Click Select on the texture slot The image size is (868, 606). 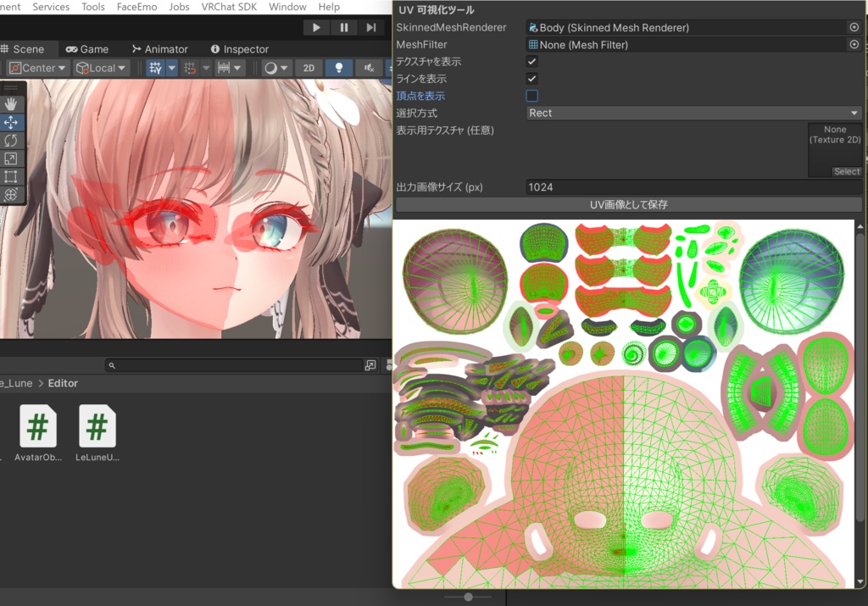[847, 171]
